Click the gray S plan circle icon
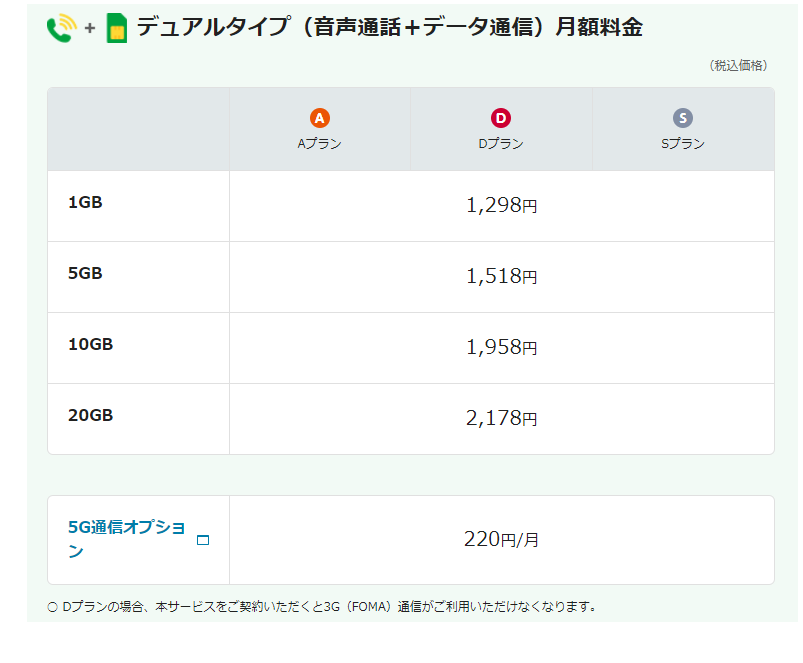 click(x=683, y=118)
